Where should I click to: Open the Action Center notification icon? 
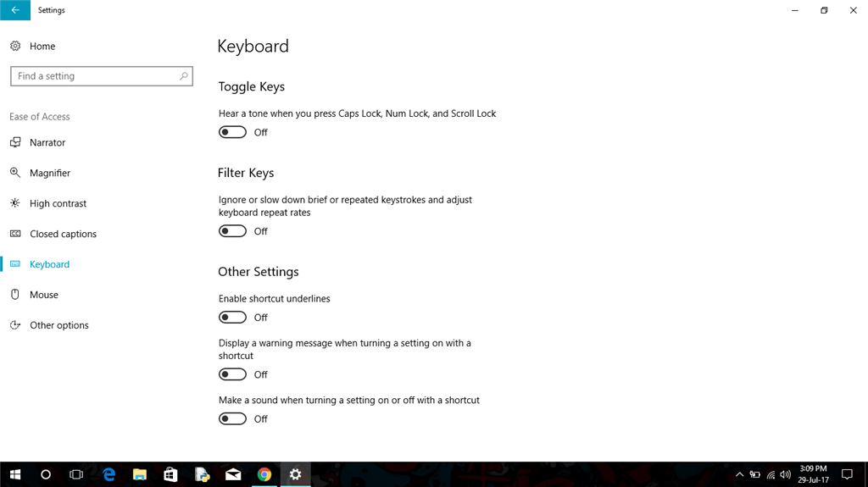click(847, 474)
